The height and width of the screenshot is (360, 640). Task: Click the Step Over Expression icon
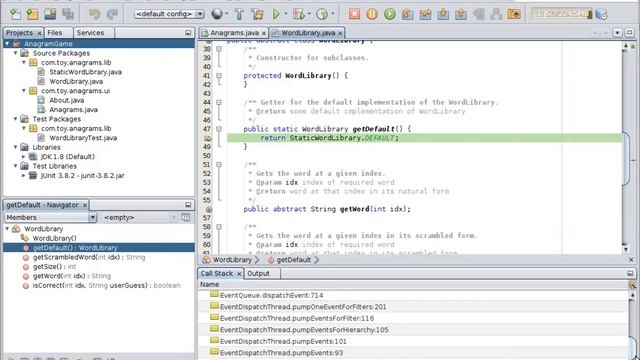[425, 14]
